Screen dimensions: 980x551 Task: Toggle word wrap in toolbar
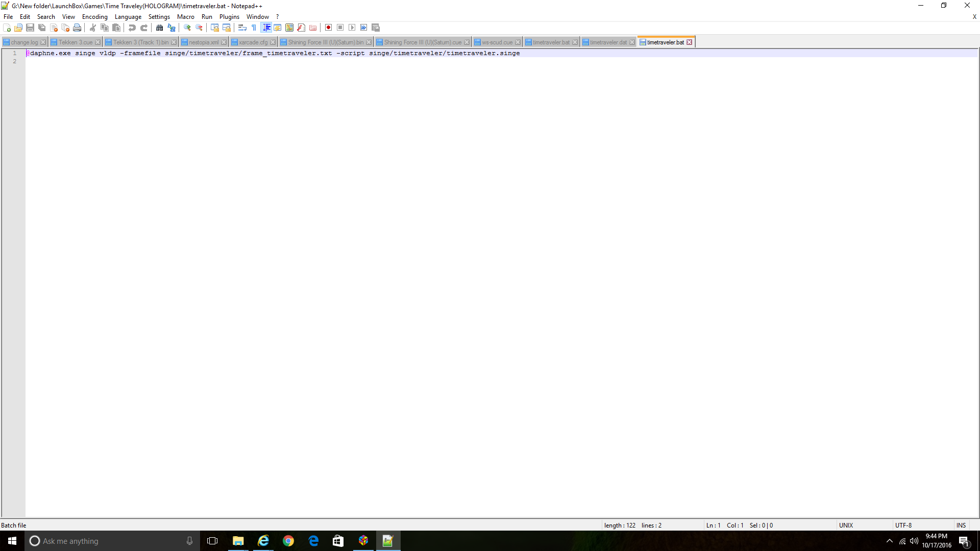click(242, 28)
